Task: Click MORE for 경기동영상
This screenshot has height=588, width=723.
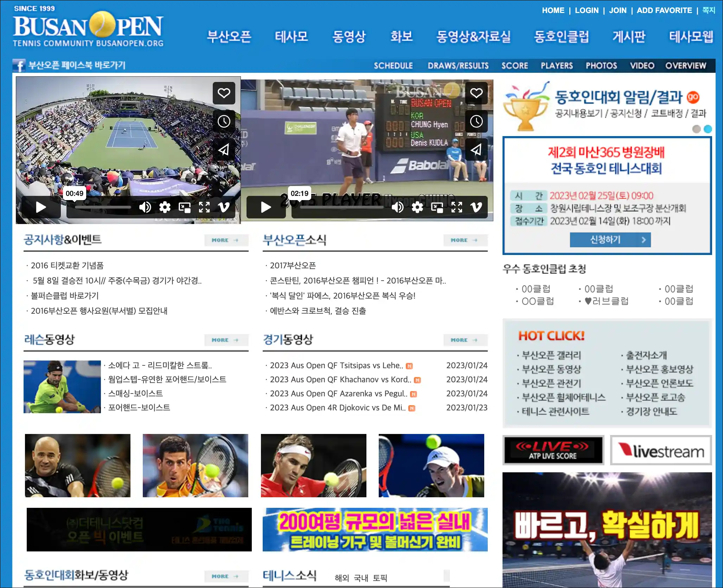Action: (x=466, y=340)
